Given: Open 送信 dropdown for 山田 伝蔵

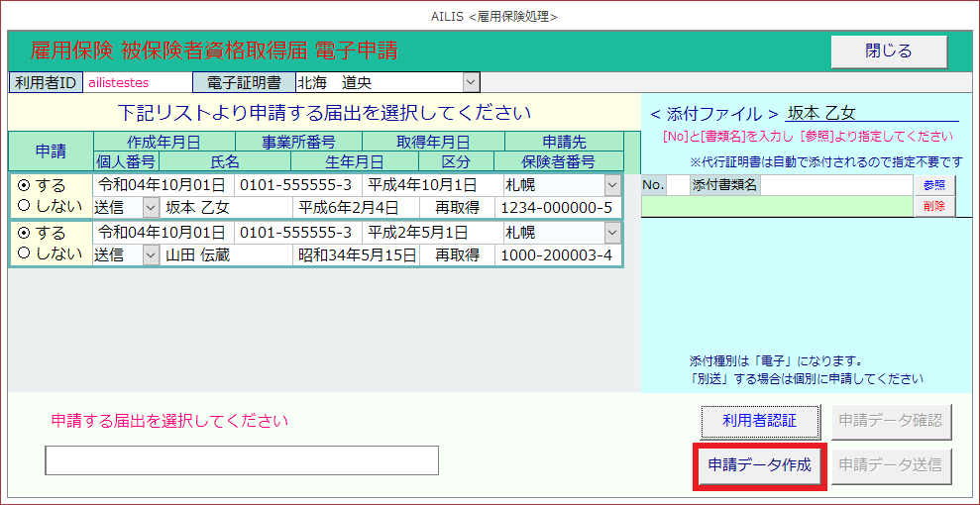Looking at the screenshot, I should click(x=151, y=254).
